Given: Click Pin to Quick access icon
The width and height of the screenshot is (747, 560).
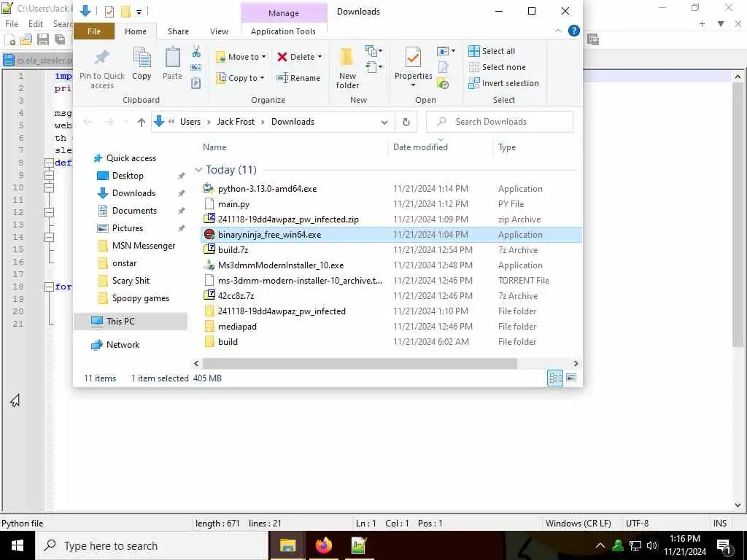Looking at the screenshot, I should pyautogui.click(x=101, y=58).
